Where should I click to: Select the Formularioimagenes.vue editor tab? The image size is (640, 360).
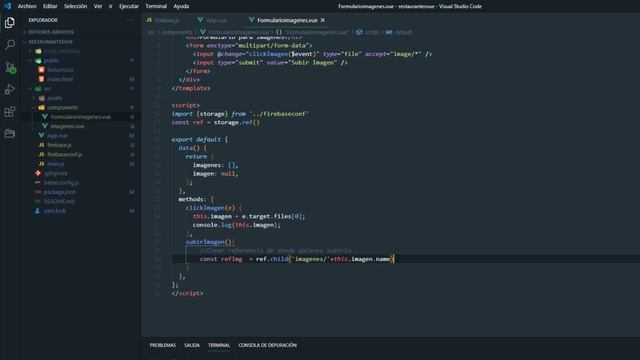[287, 20]
